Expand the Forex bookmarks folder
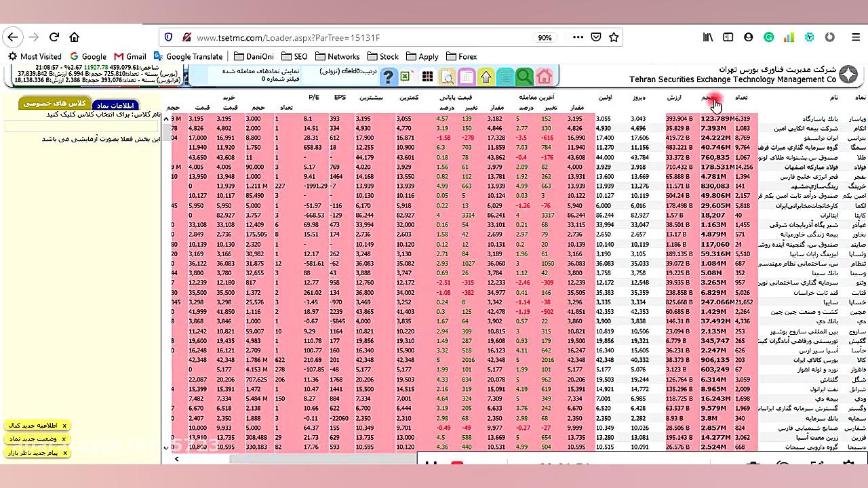 click(x=461, y=57)
